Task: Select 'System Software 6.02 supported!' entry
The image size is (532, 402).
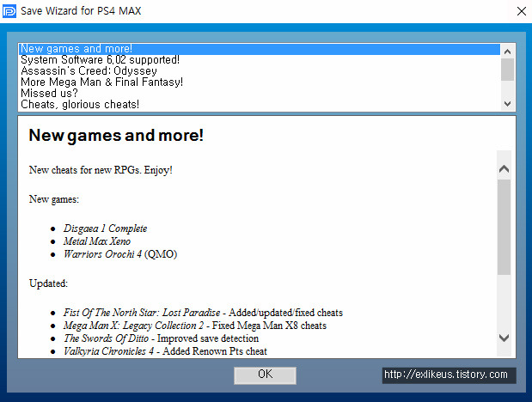Action: pos(260,60)
